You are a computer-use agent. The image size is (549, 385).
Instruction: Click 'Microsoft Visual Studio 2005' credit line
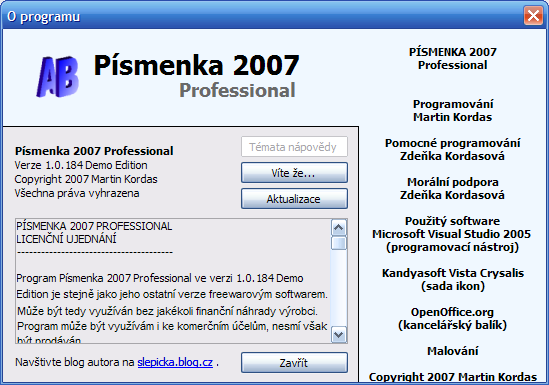pyautogui.click(x=452, y=234)
